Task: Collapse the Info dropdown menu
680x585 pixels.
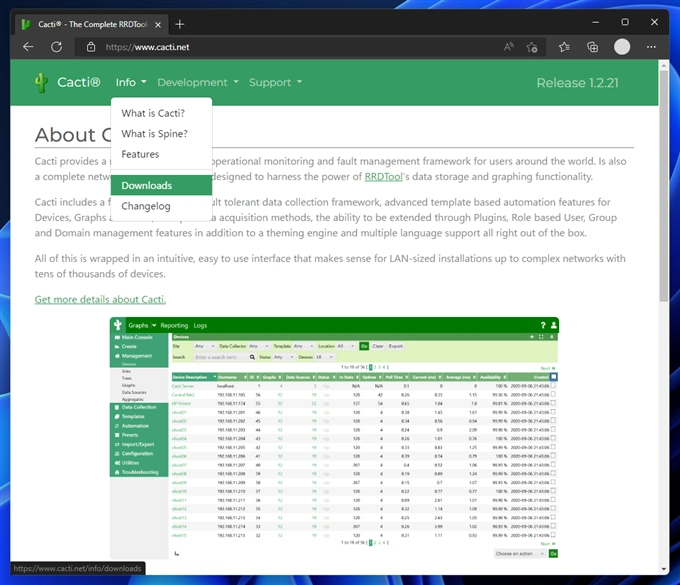Action: click(x=131, y=82)
